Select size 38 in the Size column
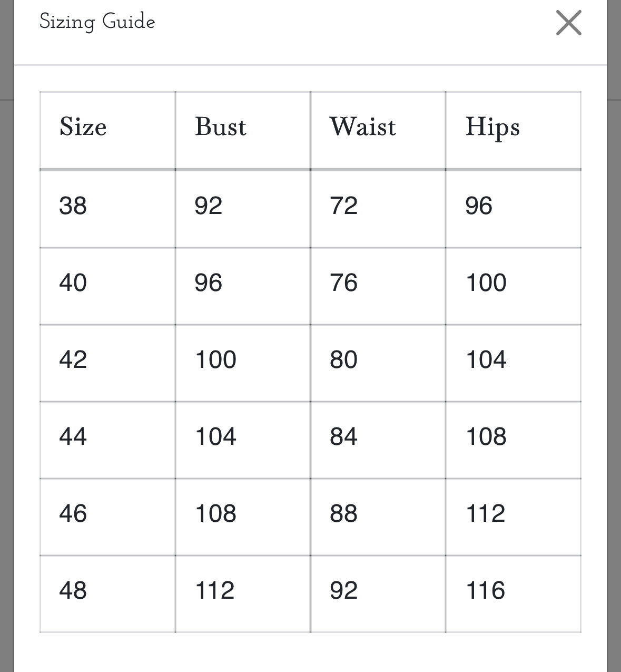Screen dimensions: 621x672 pos(73,206)
